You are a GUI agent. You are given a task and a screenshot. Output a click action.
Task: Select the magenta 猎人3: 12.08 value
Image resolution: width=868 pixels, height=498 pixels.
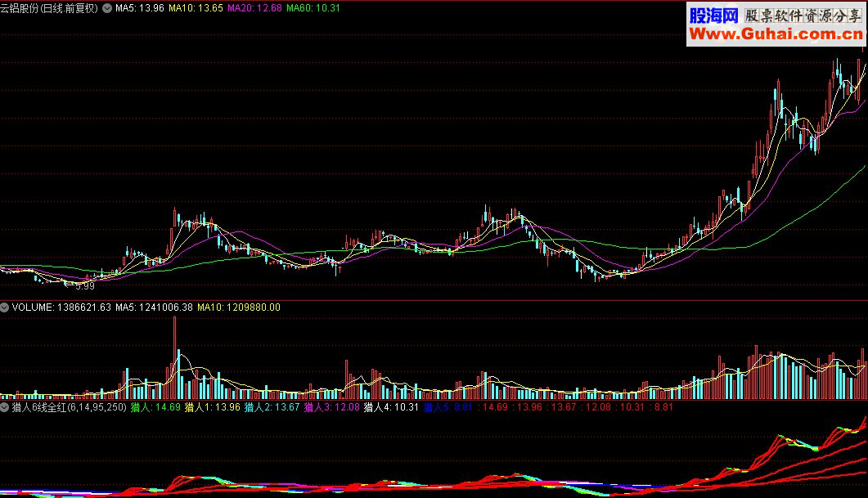pos(332,407)
